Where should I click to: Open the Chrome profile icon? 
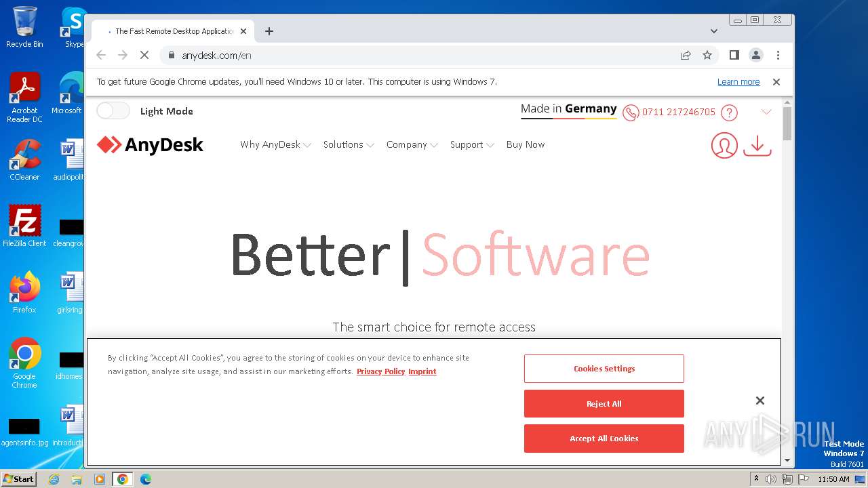(756, 55)
